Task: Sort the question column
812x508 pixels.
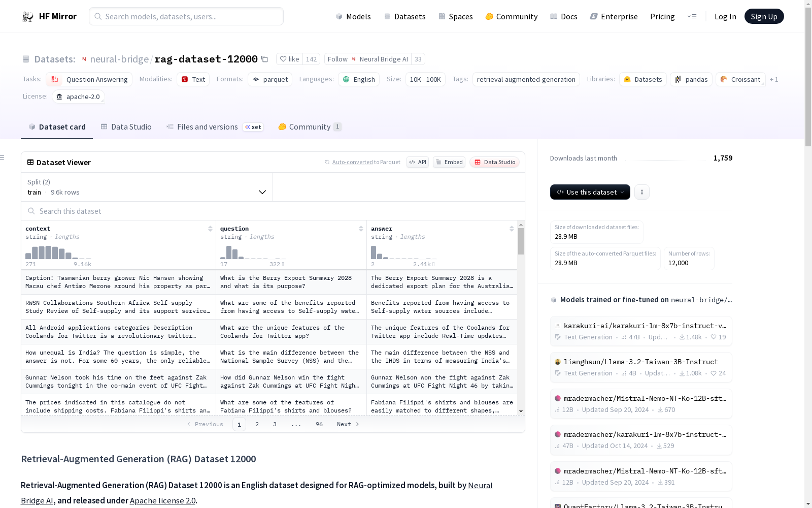Action: (361, 229)
